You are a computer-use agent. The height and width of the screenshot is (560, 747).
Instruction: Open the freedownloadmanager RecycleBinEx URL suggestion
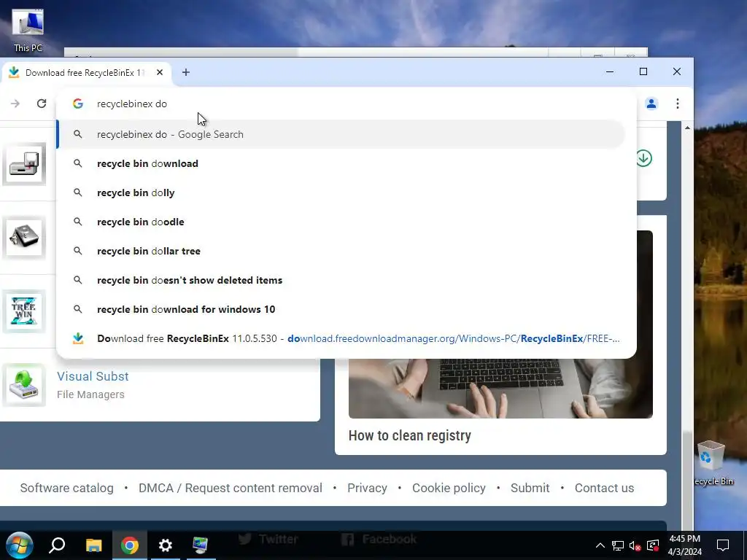341,338
